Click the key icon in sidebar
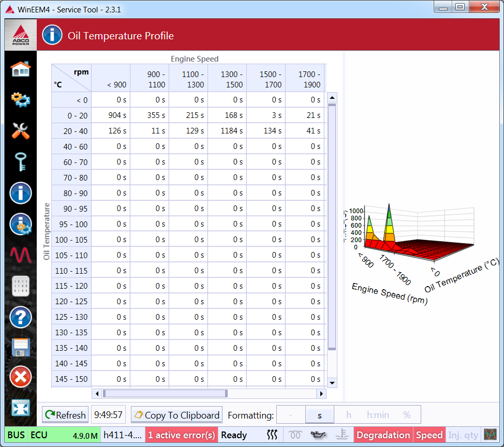 (x=21, y=162)
